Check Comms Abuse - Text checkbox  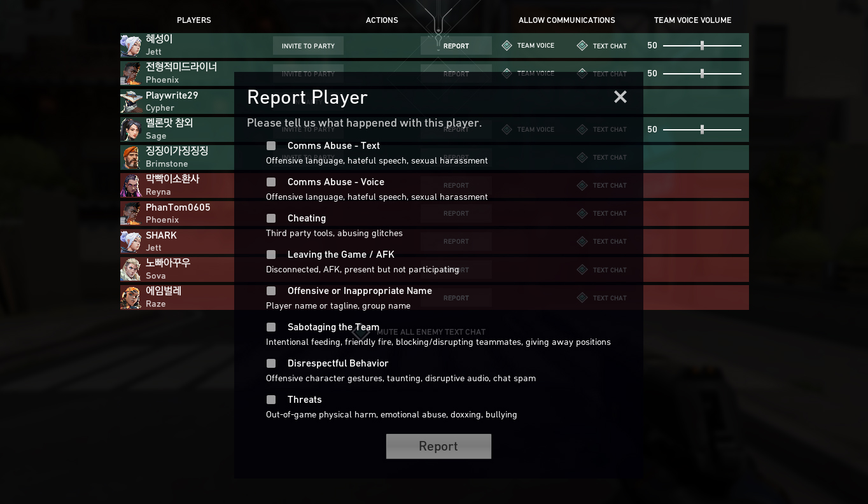[x=271, y=146]
